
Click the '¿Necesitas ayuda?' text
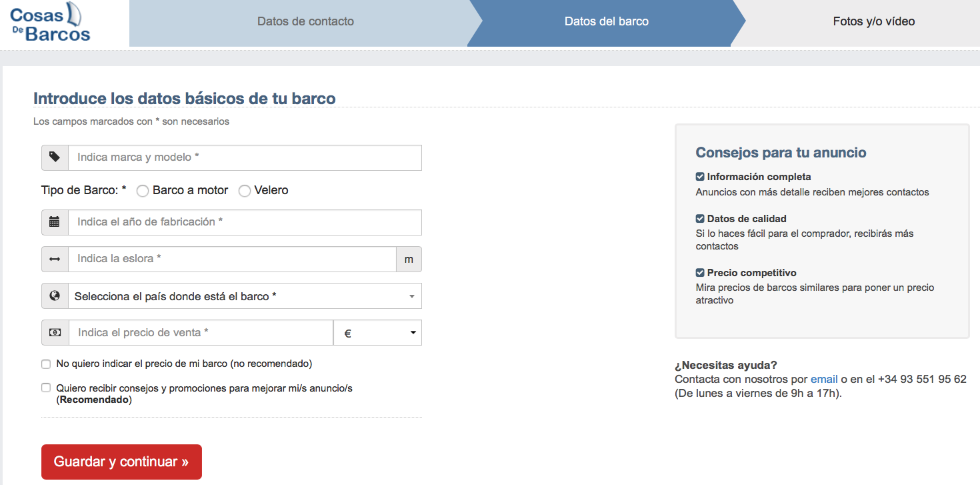[726, 365]
